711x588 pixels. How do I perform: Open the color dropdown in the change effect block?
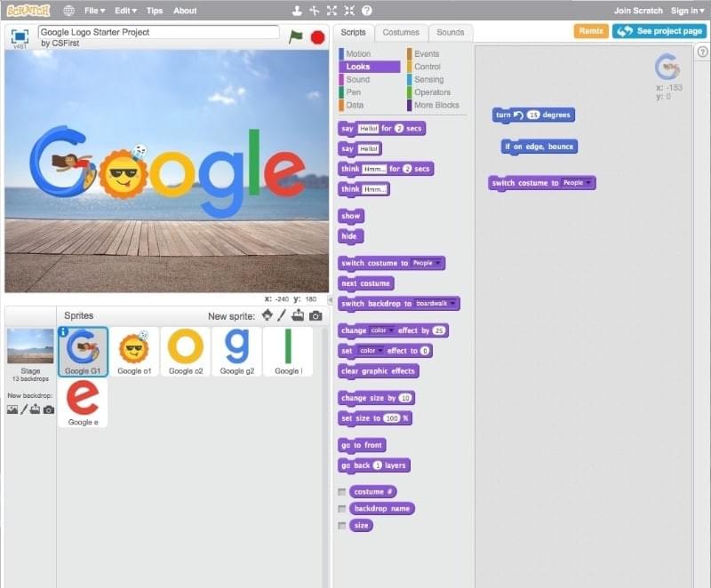click(x=381, y=330)
